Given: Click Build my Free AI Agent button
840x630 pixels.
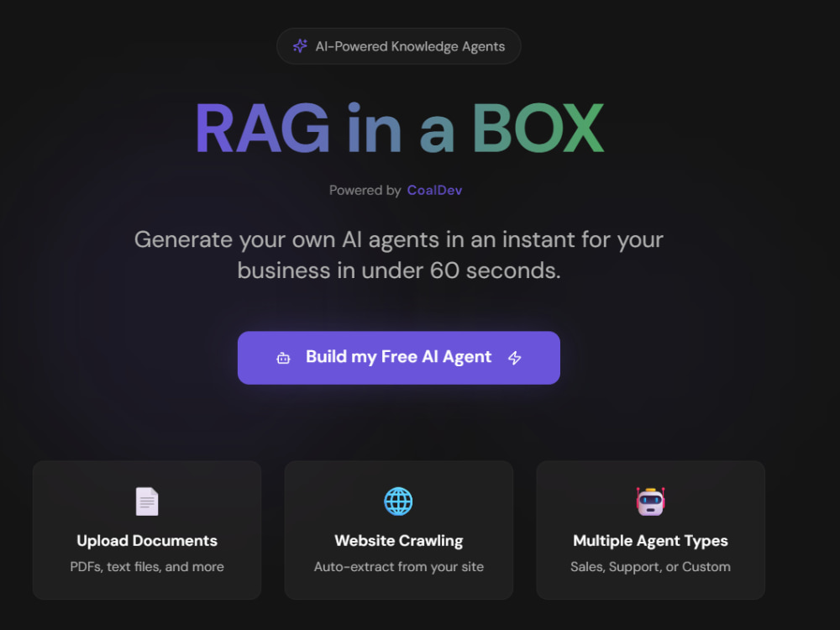Looking at the screenshot, I should [x=398, y=357].
